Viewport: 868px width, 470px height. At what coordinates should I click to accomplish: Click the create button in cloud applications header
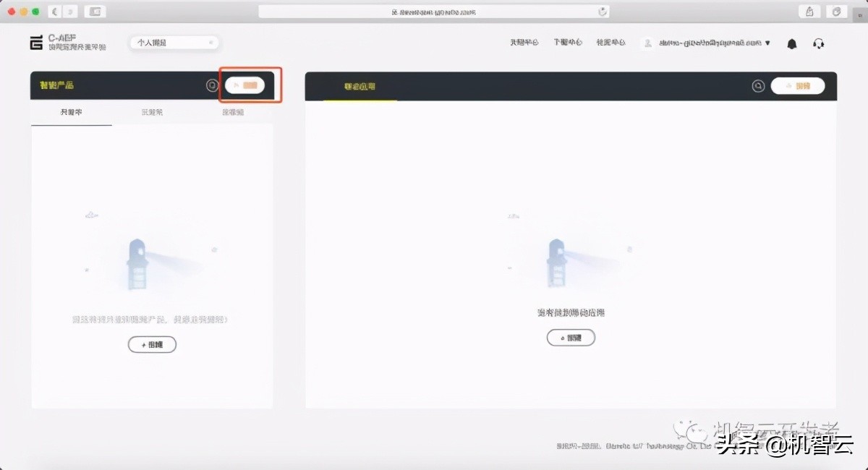[798, 85]
